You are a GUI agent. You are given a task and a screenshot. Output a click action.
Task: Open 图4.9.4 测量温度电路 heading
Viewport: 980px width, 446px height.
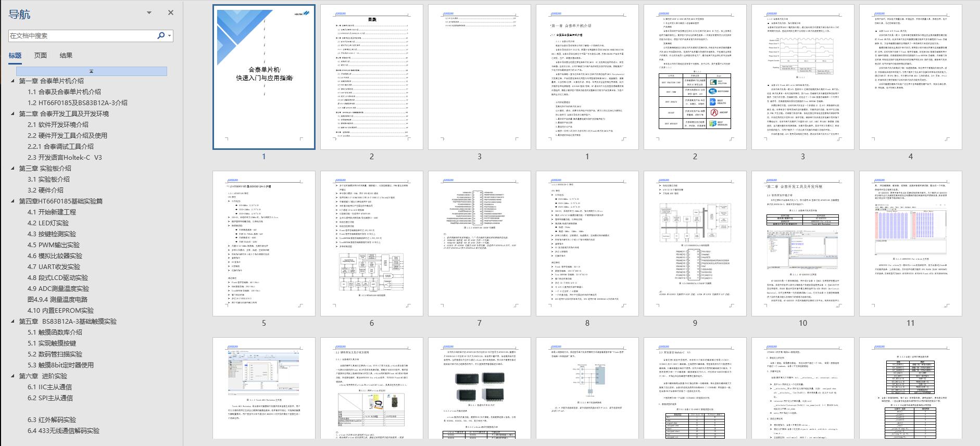[x=57, y=299]
